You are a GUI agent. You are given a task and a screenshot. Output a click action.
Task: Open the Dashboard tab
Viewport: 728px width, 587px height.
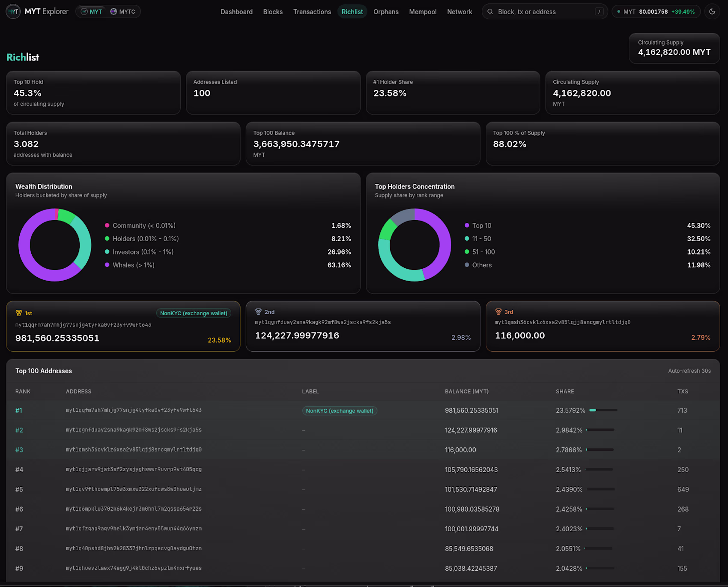pos(236,12)
